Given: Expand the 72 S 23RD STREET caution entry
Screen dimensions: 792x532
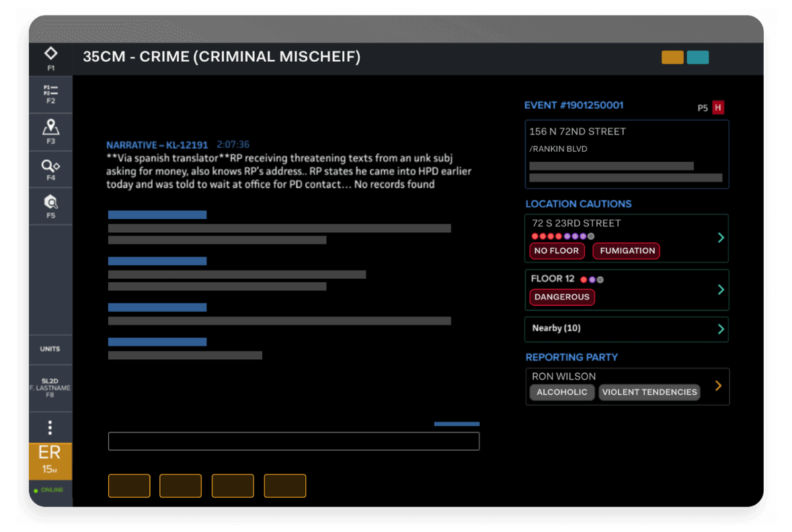Looking at the screenshot, I should (719, 238).
